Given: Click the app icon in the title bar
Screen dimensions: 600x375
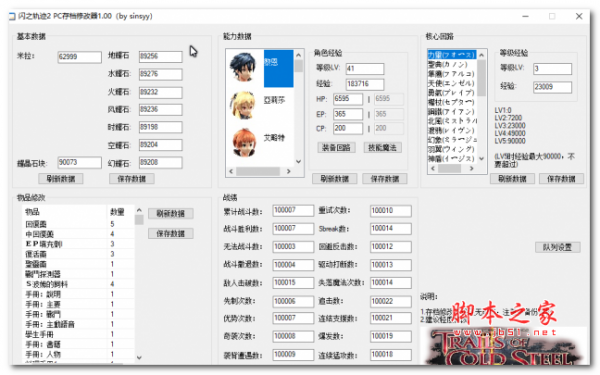Looking at the screenshot, I should (x=12, y=16).
